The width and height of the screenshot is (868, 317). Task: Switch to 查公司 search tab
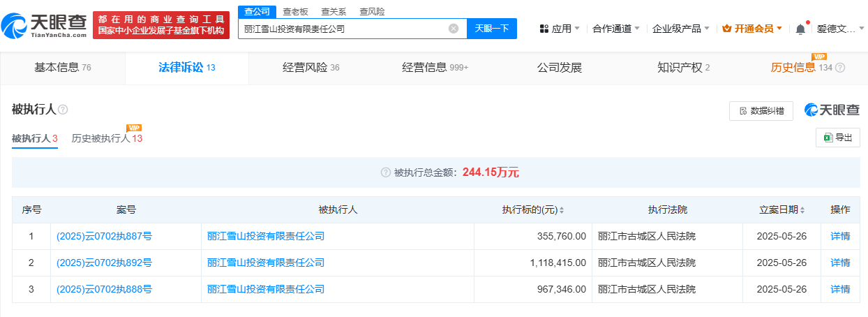pyautogui.click(x=256, y=11)
